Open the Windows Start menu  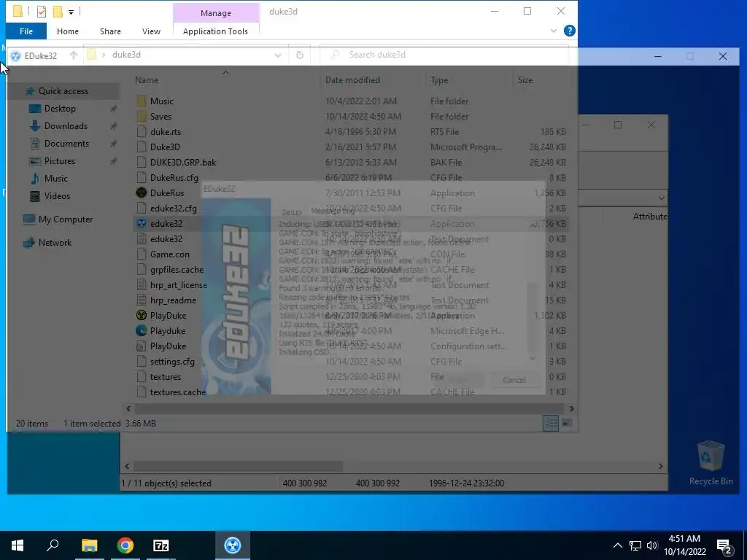tap(18, 545)
